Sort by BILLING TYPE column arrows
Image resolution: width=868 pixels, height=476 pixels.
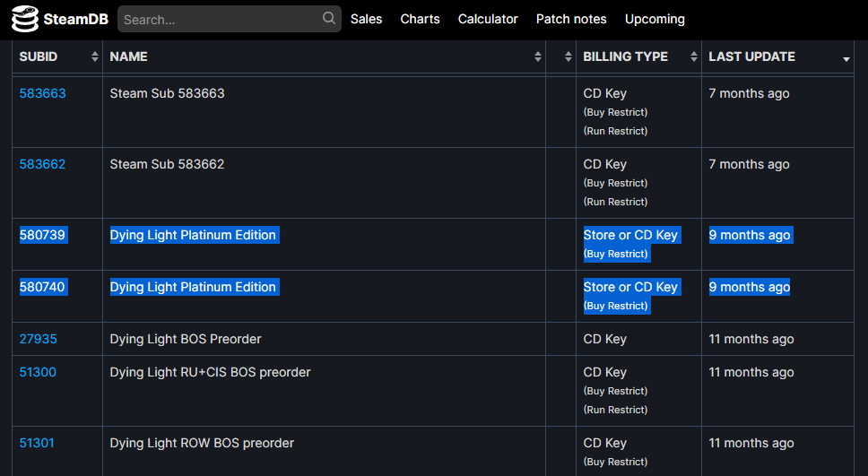click(x=694, y=56)
